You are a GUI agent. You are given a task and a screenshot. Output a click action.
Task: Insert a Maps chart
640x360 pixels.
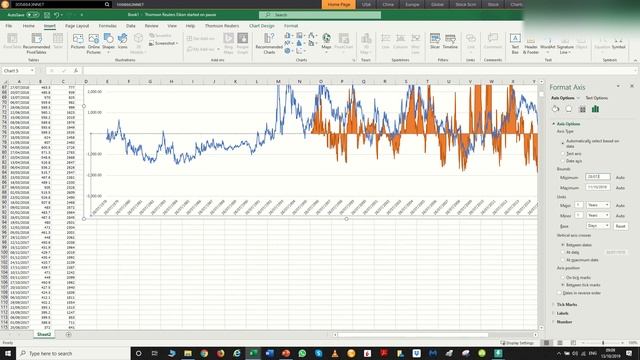pyautogui.click(x=326, y=42)
